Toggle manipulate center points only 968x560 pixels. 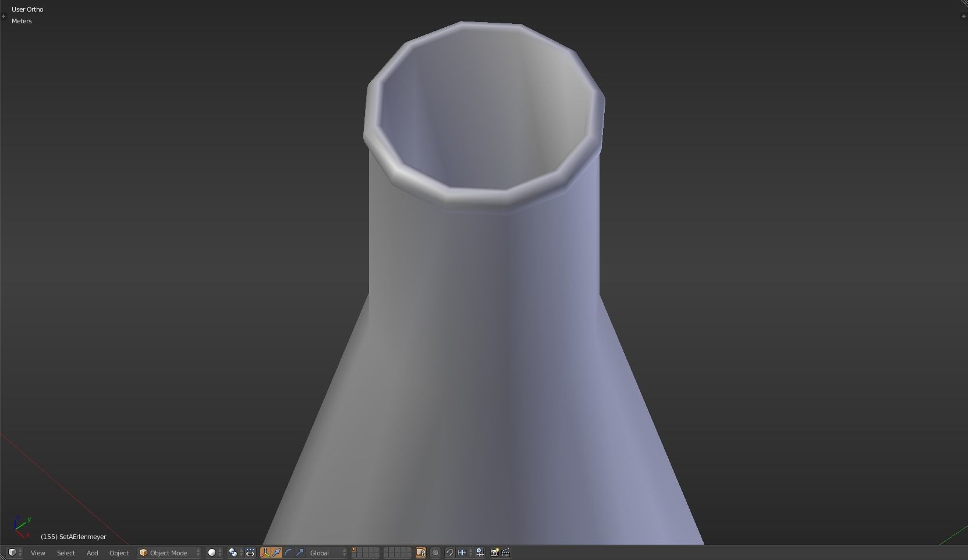250,552
